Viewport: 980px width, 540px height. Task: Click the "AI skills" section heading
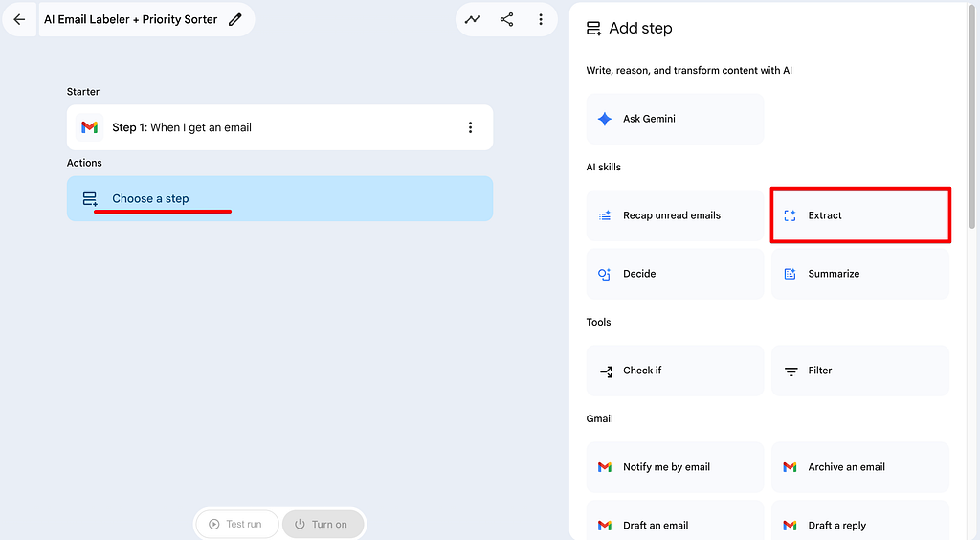pos(604,167)
